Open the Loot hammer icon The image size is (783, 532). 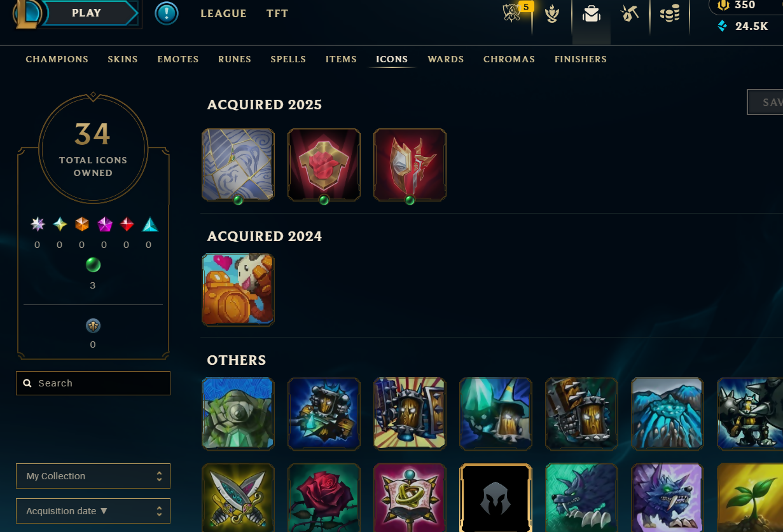coord(630,13)
